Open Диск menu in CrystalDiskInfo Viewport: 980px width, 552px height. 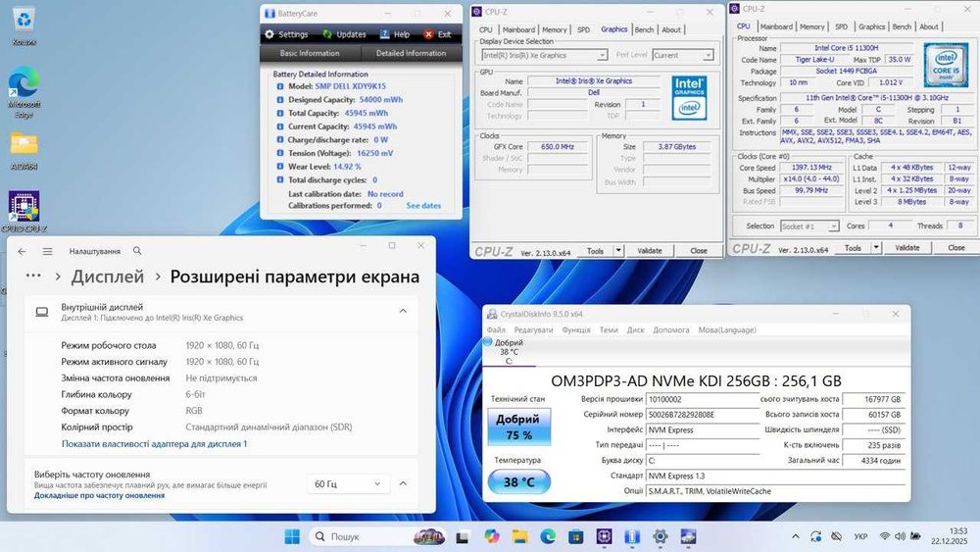click(636, 330)
